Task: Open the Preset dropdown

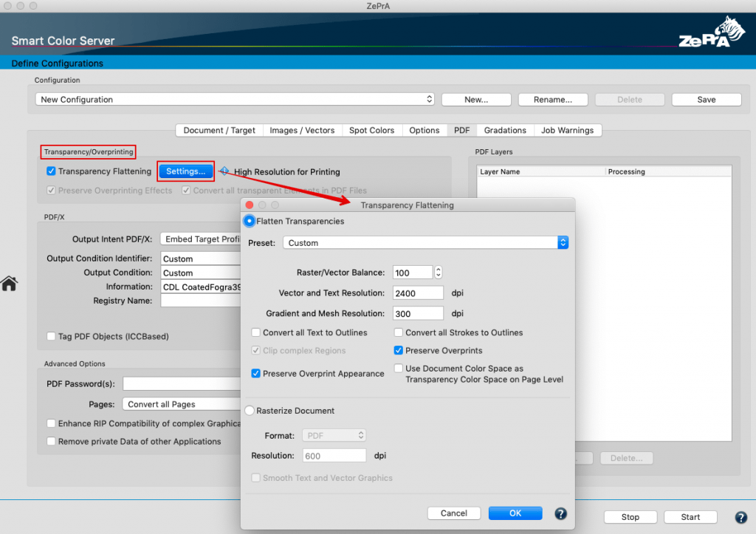Action: 563,242
